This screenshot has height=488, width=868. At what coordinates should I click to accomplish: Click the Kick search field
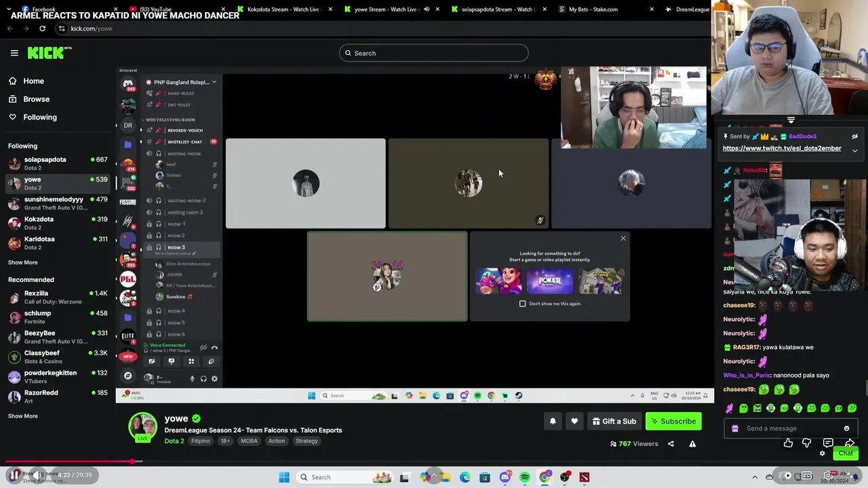click(x=434, y=53)
